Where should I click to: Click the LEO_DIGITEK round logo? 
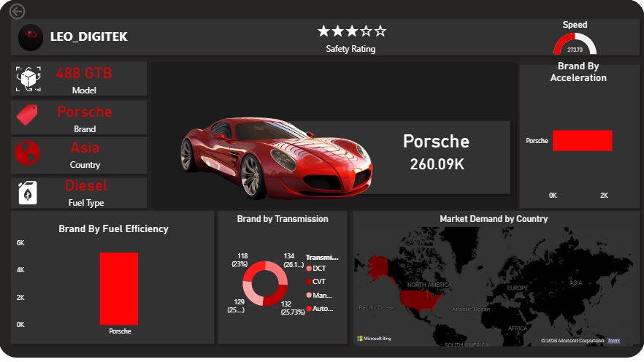(31, 37)
